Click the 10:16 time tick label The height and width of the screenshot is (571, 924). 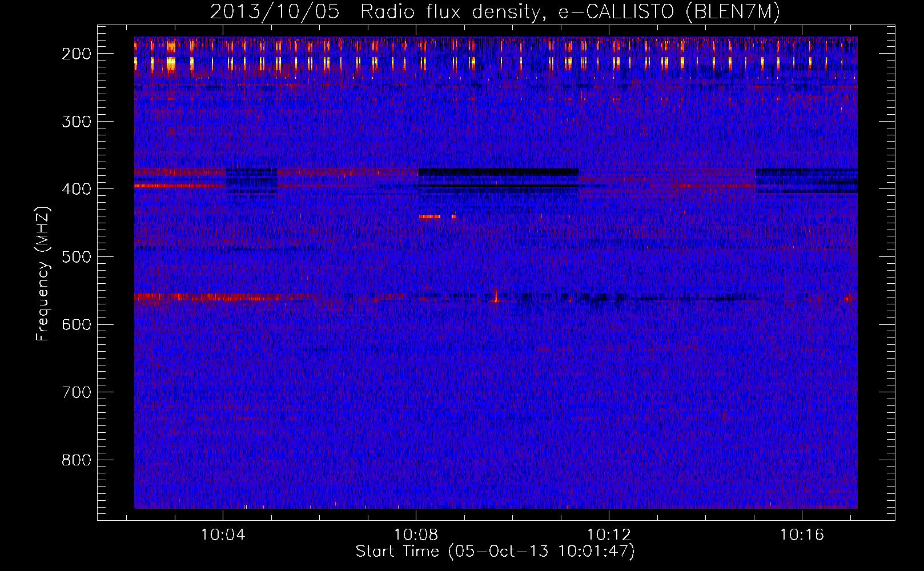click(x=802, y=534)
